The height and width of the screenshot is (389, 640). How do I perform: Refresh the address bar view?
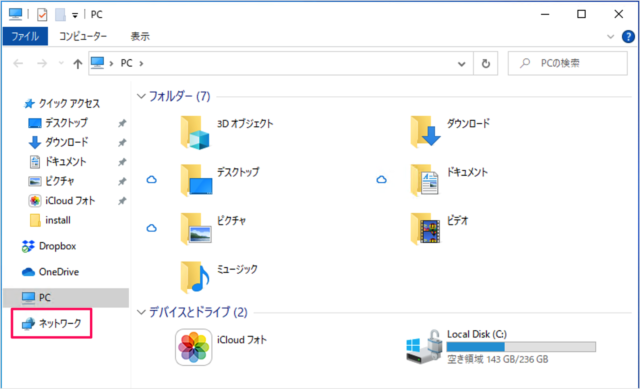click(x=486, y=63)
